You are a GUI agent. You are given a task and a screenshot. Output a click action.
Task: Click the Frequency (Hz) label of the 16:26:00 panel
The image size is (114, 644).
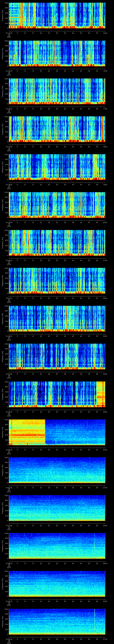pyautogui.click(x=3, y=470)
